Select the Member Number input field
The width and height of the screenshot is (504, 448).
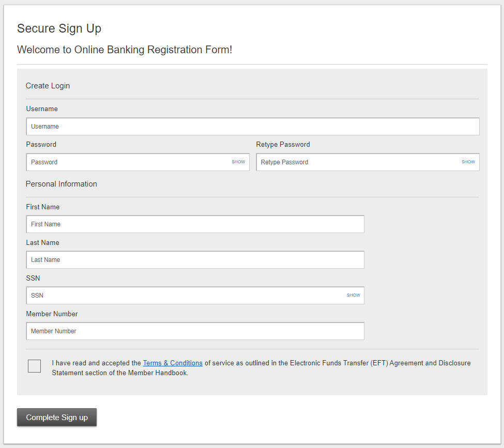click(195, 331)
